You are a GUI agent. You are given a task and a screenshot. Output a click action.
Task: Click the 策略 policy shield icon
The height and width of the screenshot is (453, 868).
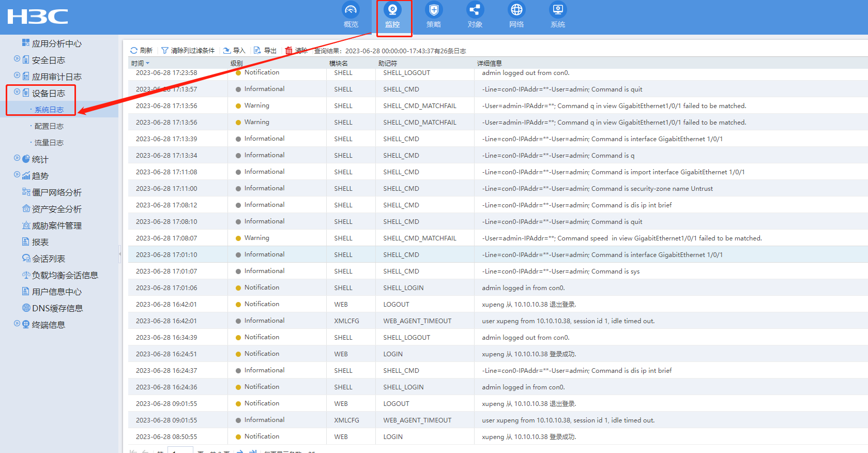(433, 10)
